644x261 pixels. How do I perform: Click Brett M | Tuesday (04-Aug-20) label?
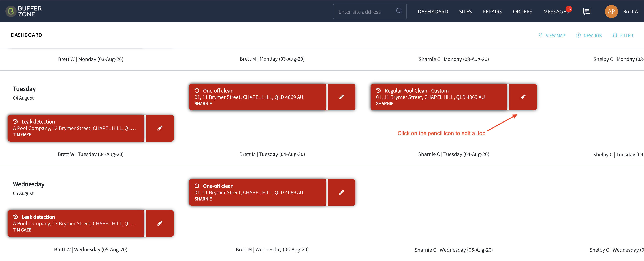point(272,154)
